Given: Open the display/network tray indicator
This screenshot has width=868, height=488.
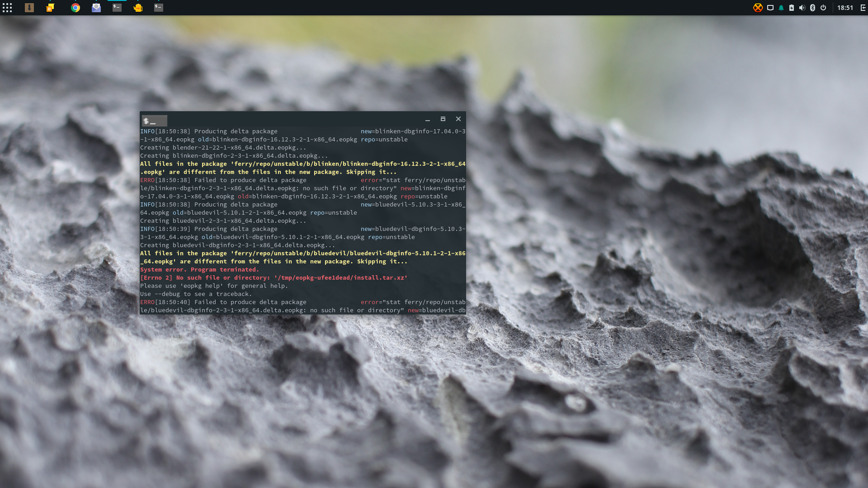Looking at the screenshot, I should point(770,8).
